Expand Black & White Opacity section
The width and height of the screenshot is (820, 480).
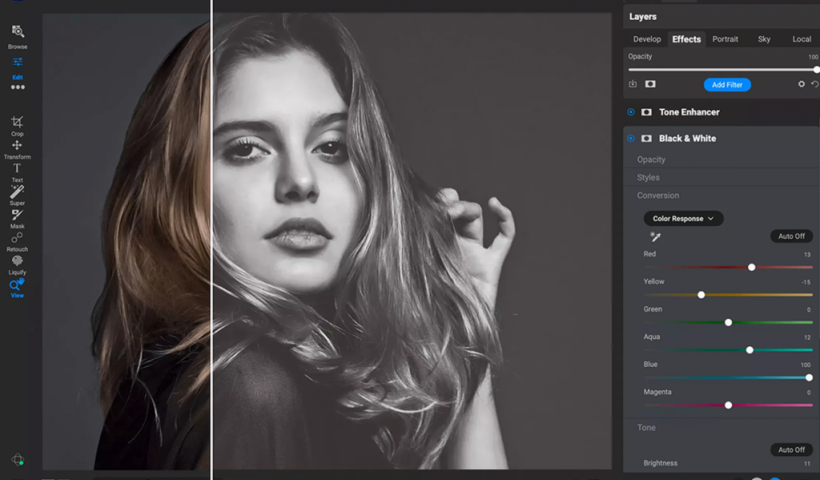(x=651, y=160)
